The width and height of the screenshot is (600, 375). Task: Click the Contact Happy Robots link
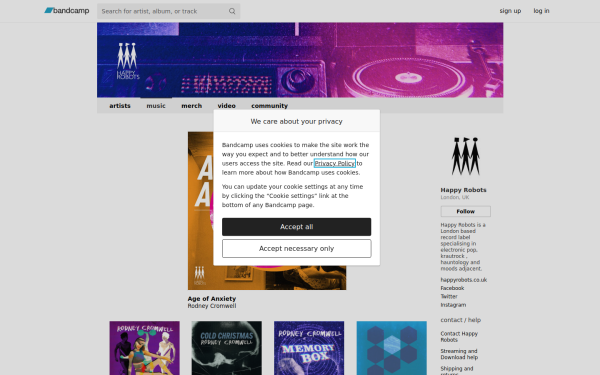click(459, 337)
